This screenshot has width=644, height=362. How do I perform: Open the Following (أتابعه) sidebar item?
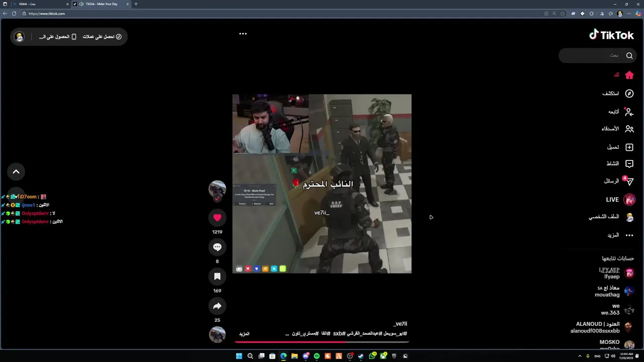click(x=620, y=112)
